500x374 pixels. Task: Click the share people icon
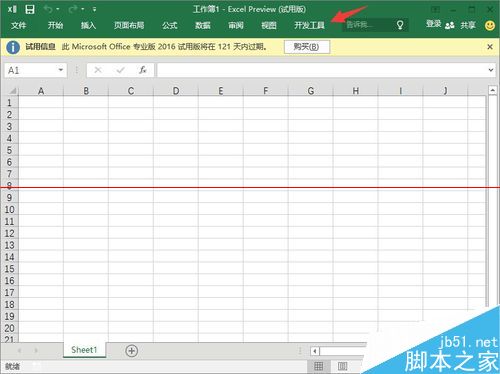coord(450,25)
